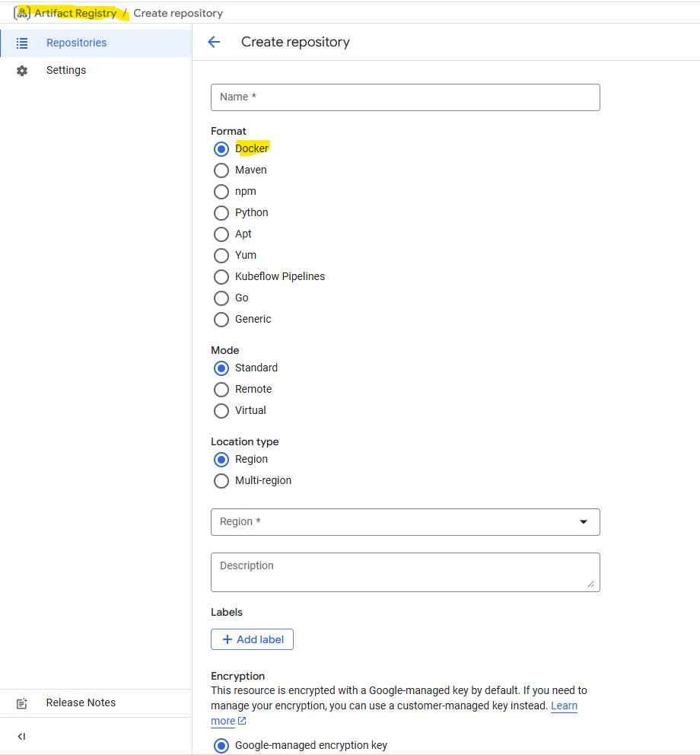Screen dimensions: 700x755
Task: Select Multi-region location type
Action: [x=221, y=481]
